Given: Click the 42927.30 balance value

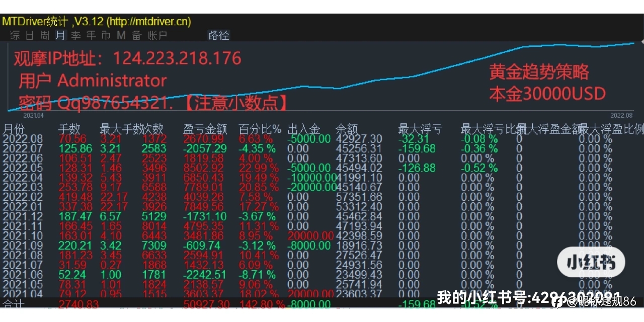Looking at the screenshot, I should pos(359,139).
